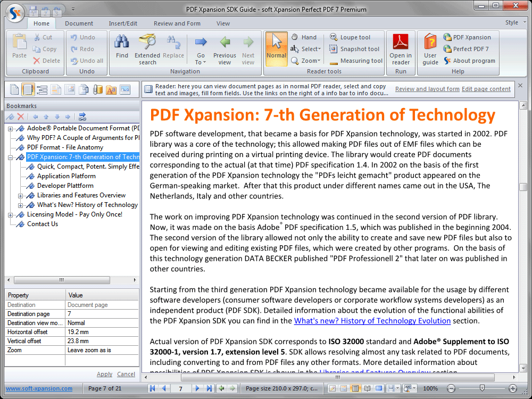This screenshot has width=532, height=399.
Task: Click zoom in plus button
Action: [x=513, y=388]
